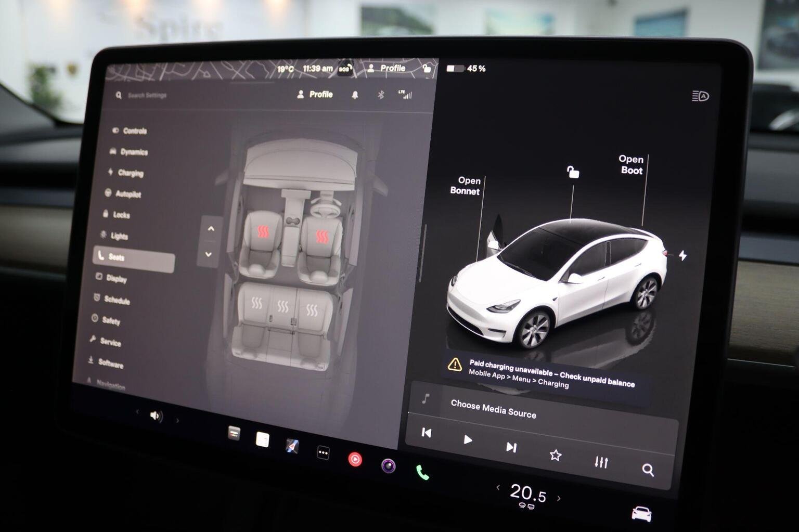Screen dimensions: 799x532
Task: Move seat view up with arrow
Action: click(211, 228)
